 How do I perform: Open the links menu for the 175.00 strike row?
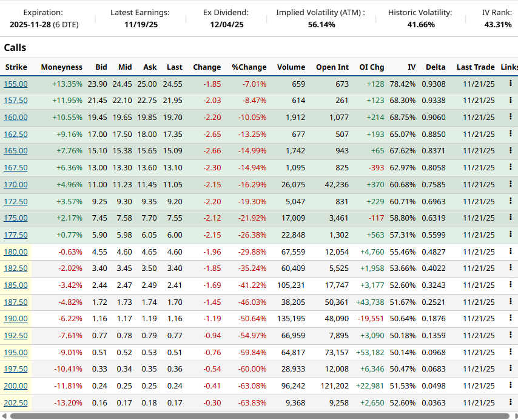(x=510, y=217)
